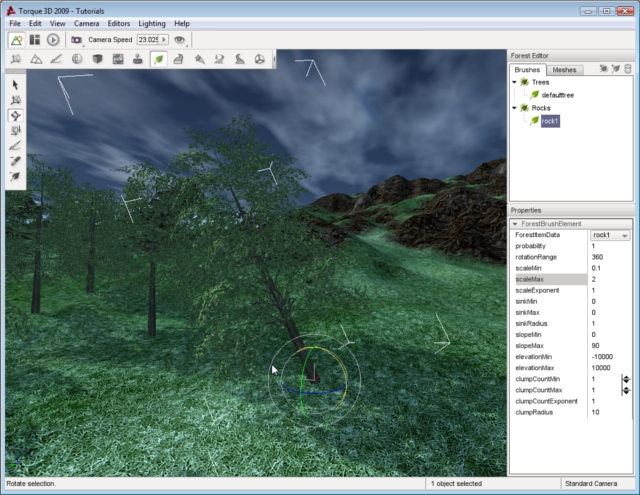Toggle the visibility eye icon in toolbar
The image size is (640, 495).
(180, 40)
